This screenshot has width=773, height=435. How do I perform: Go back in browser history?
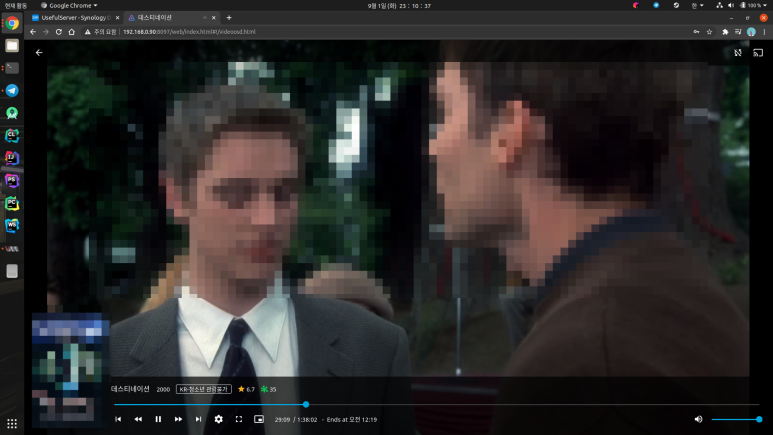click(x=33, y=32)
